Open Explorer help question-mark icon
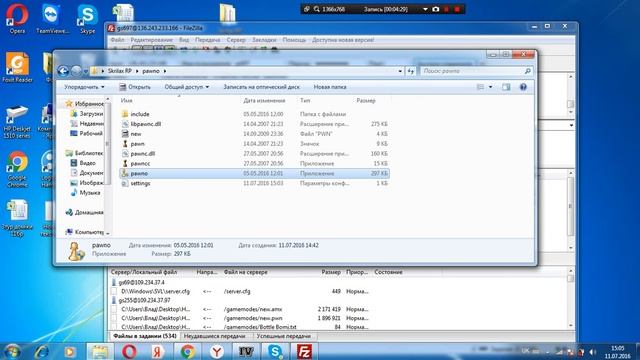The image size is (640, 360). (523, 87)
